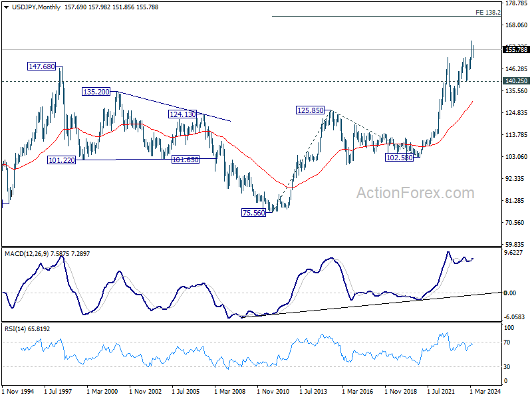Select the 124.130 price label
Image resolution: width=532 pixels, height=399 pixels.
pos(182,114)
